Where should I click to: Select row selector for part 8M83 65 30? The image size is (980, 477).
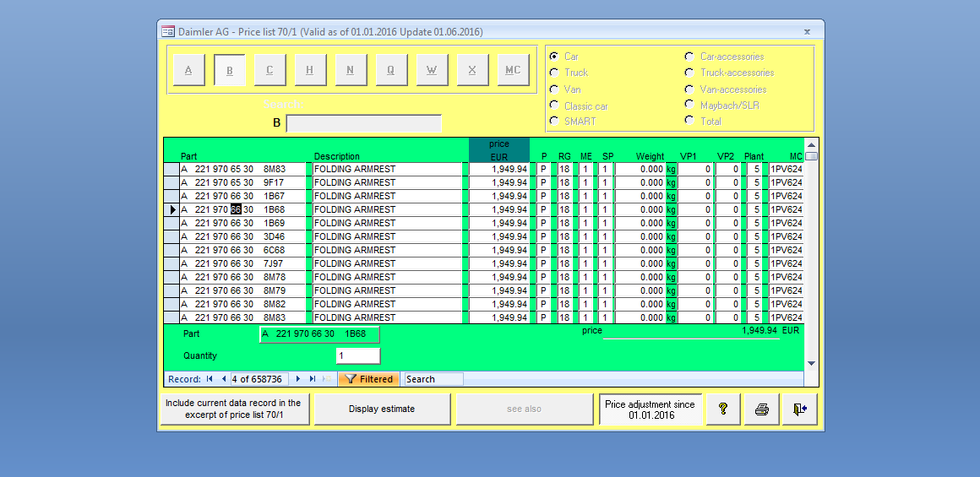point(171,169)
